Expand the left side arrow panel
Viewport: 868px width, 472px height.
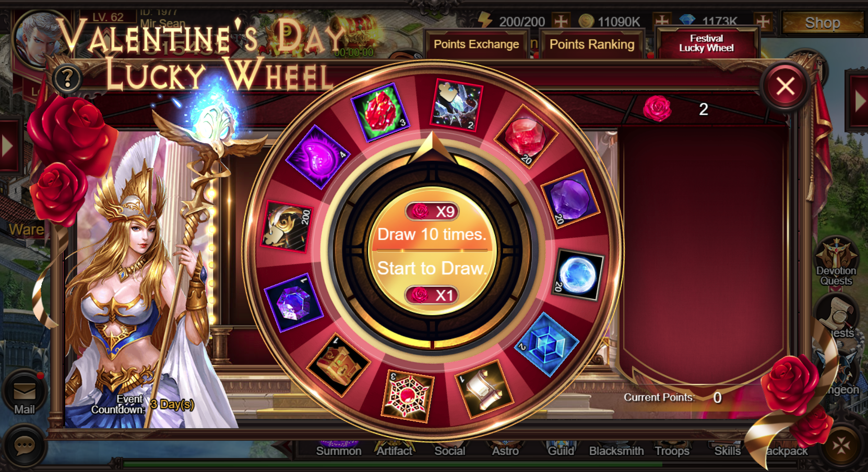[9, 146]
